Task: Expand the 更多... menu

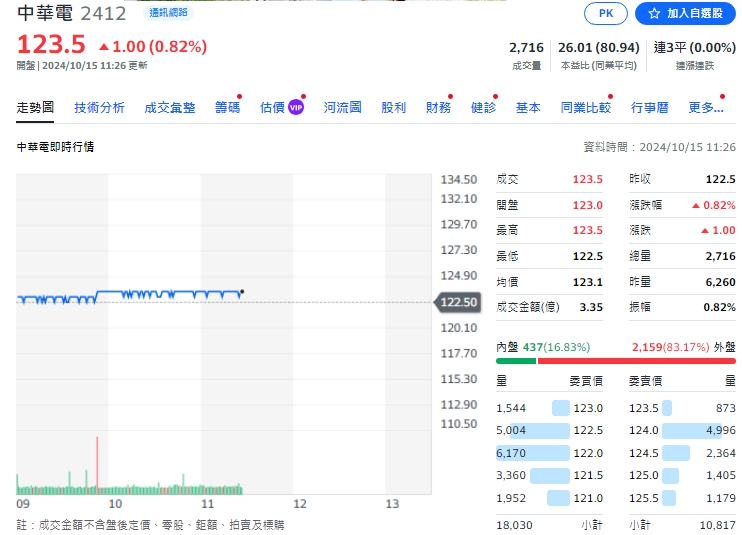Action: click(706, 107)
